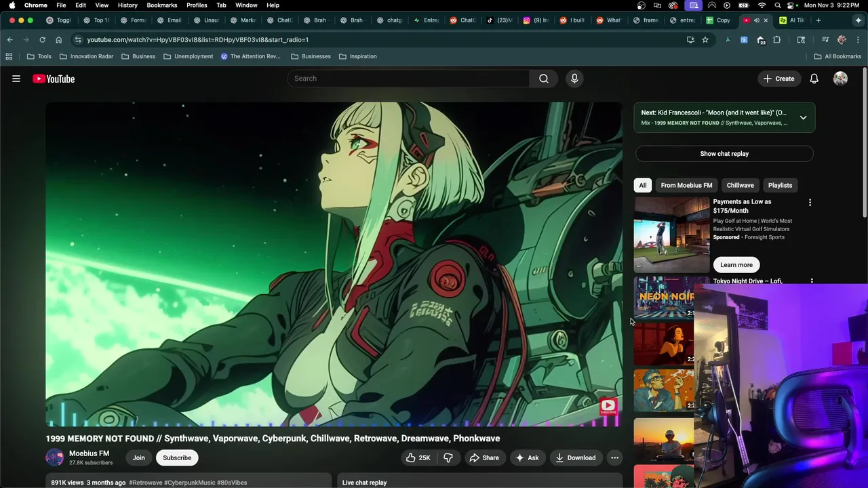View site information in the address bar
Image resolution: width=868 pixels, height=488 pixels.
pos(78,40)
